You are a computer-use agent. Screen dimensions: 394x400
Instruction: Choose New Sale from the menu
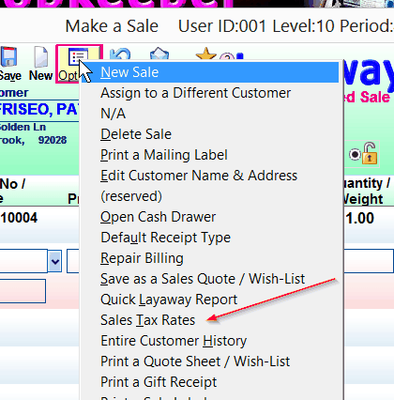(209, 72)
